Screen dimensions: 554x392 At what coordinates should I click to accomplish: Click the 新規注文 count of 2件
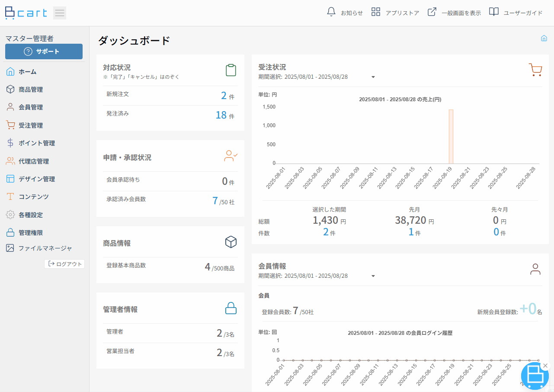tap(227, 96)
